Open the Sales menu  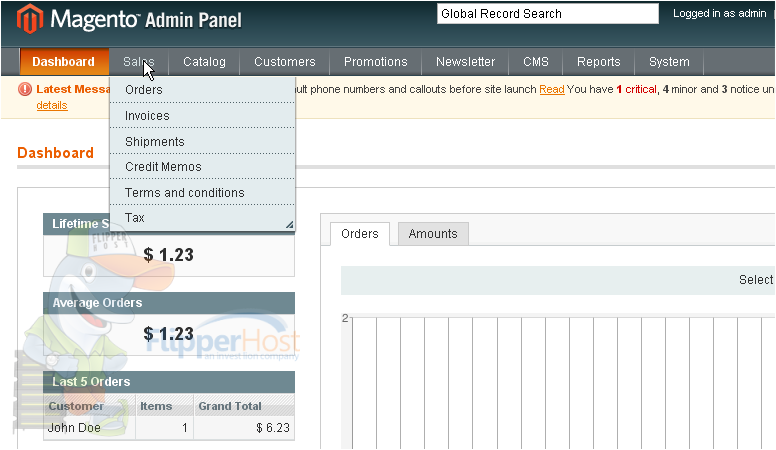pyautogui.click(x=139, y=62)
